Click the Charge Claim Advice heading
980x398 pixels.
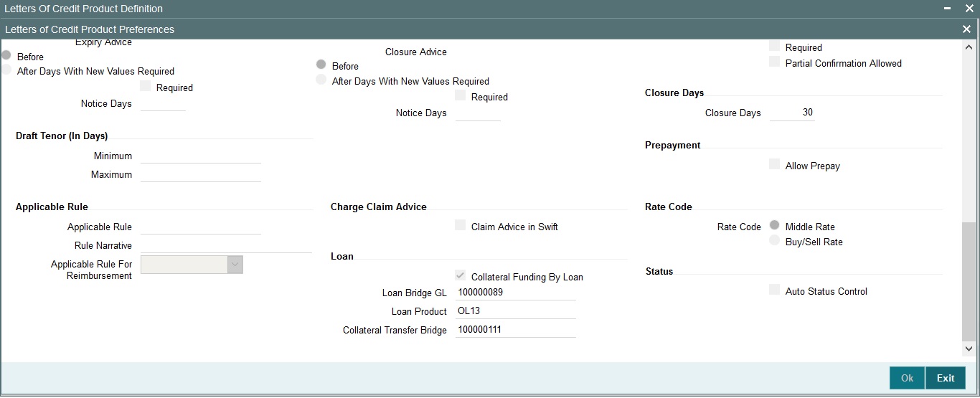pyautogui.click(x=379, y=207)
